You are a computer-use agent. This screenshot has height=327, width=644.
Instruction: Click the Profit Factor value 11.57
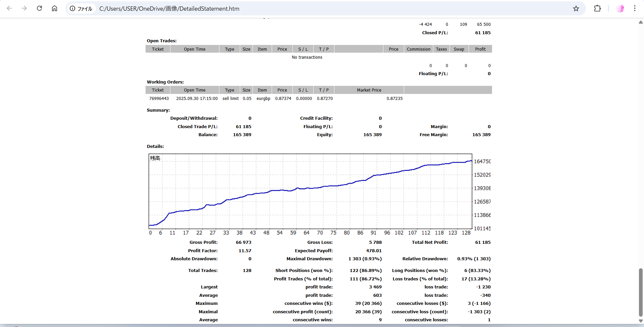coord(245,251)
